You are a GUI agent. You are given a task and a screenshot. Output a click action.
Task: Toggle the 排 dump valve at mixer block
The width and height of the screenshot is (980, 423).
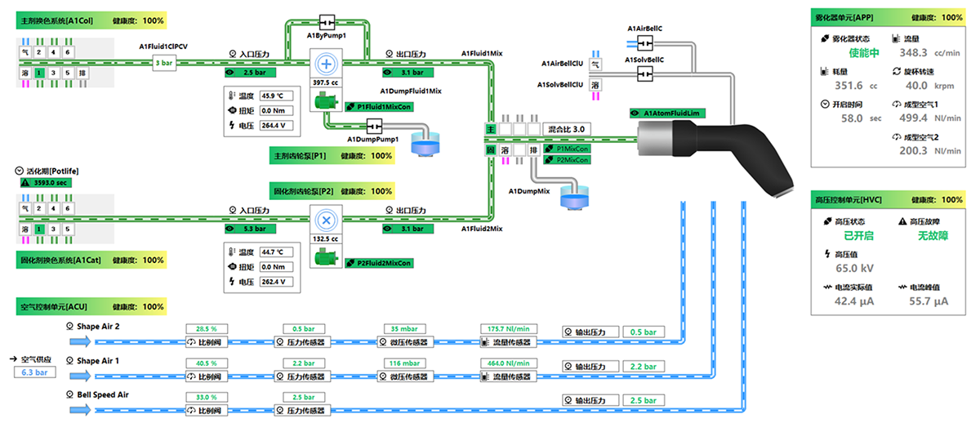(x=534, y=150)
